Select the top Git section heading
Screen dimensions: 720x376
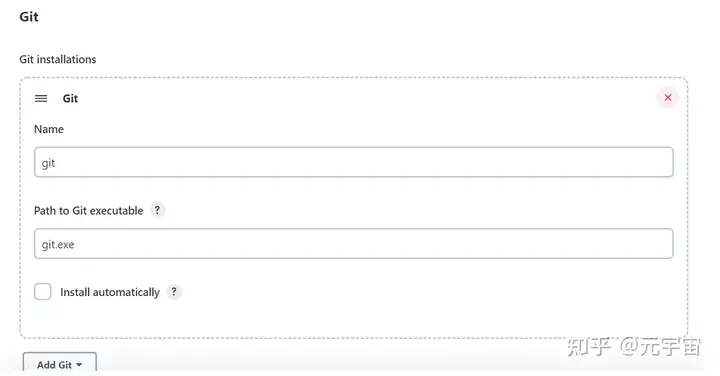coord(29,17)
